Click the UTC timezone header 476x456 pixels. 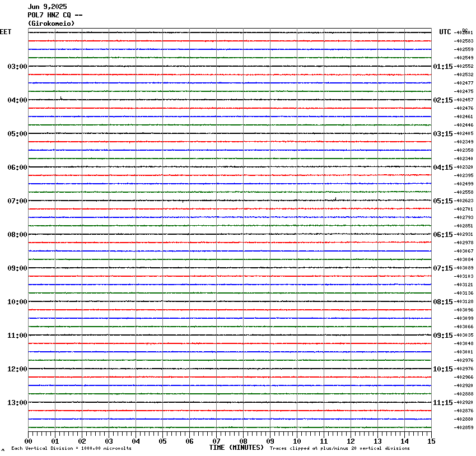tap(445, 32)
